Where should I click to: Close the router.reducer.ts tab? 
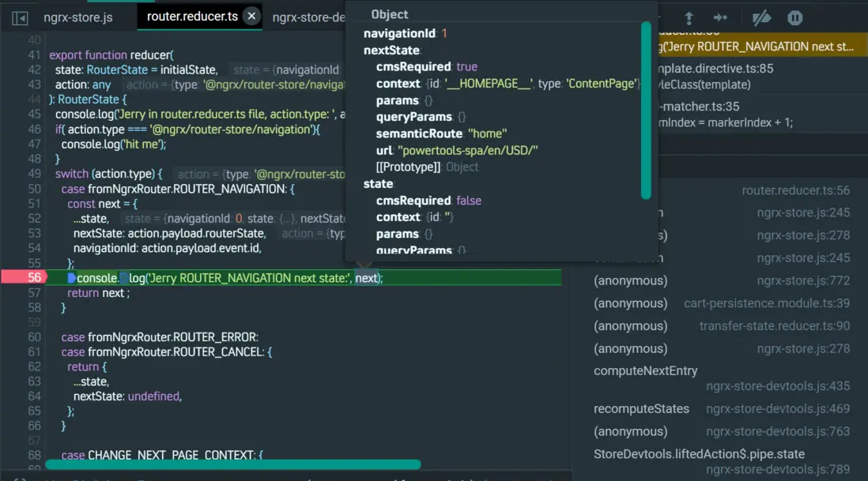251,16
